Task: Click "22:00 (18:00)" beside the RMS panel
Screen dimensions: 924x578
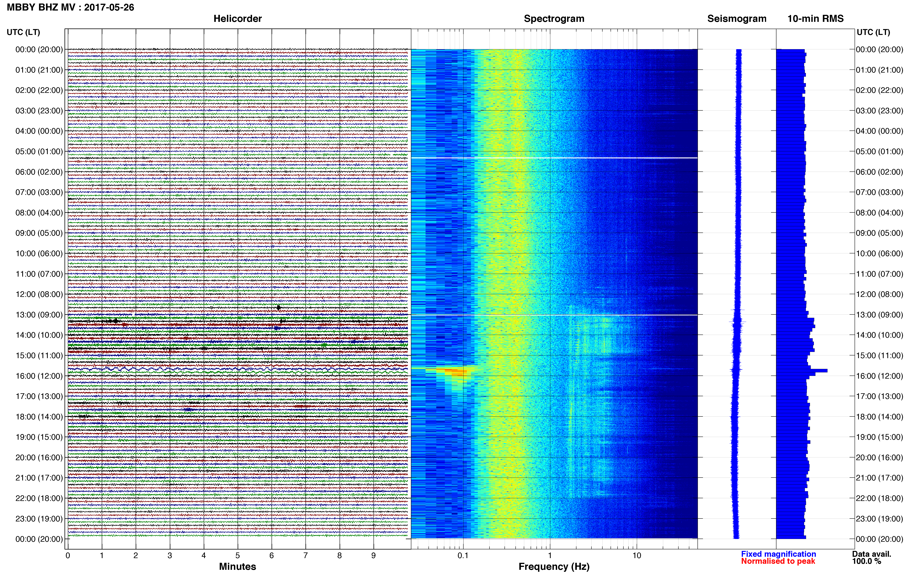Action: pos(879,498)
